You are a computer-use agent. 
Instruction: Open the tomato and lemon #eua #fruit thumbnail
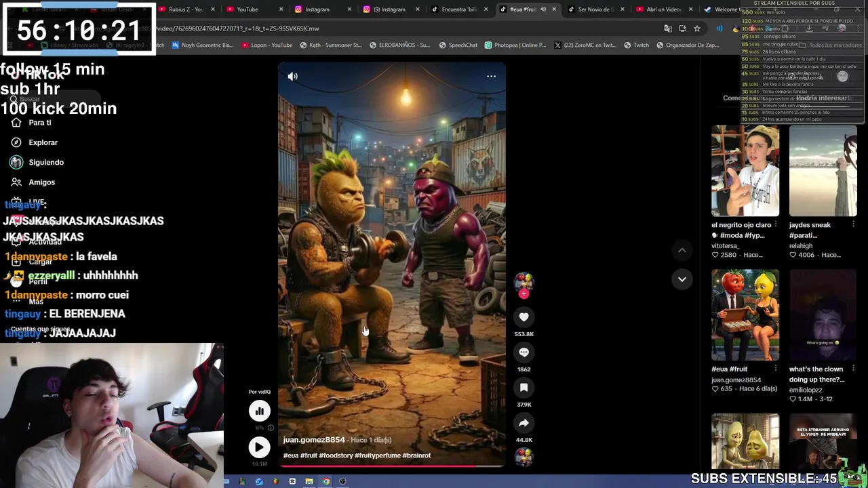click(x=745, y=315)
